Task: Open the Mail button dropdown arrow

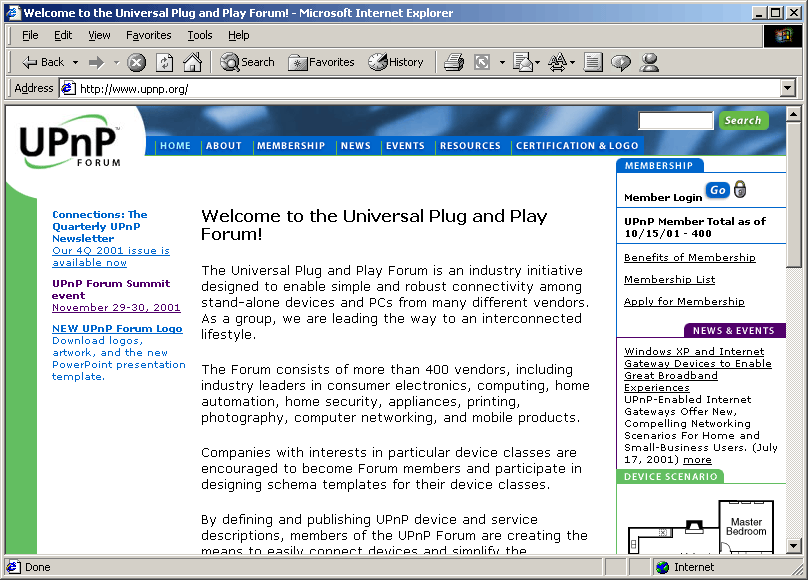Action: (x=537, y=63)
